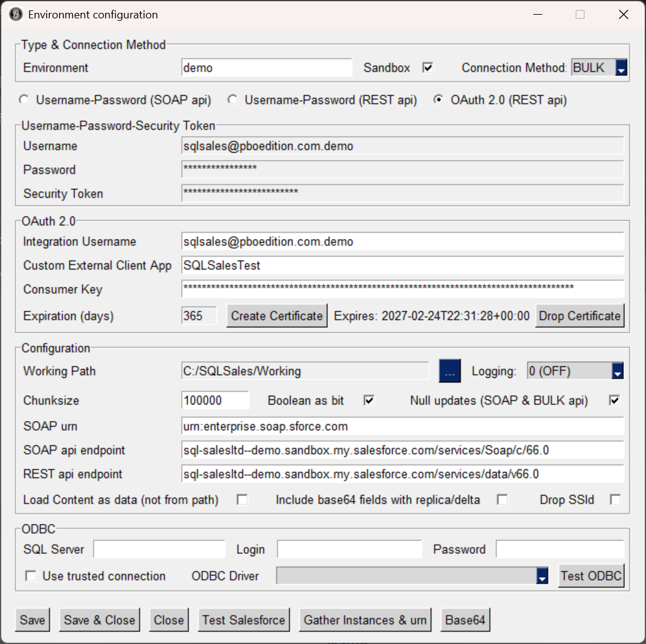The height and width of the screenshot is (644, 646).
Task: Open the ODBC Driver dropdown list
Action: (542, 576)
